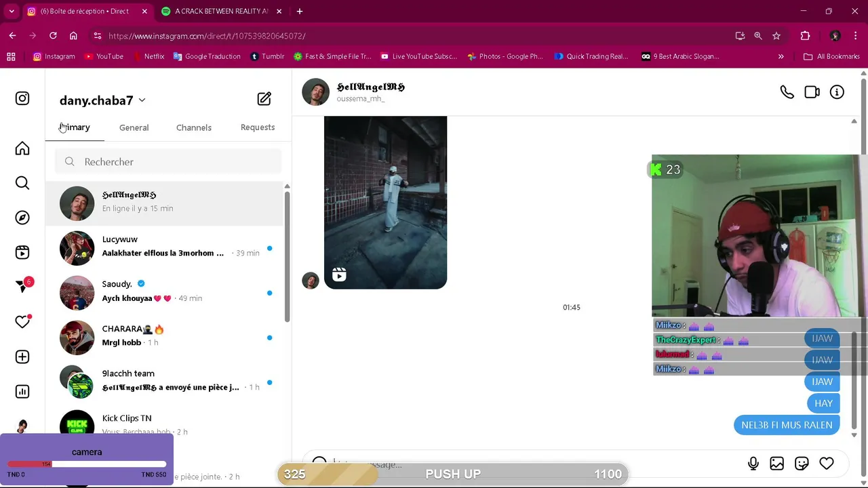Switch to the Primary inbox tab
The image size is (868, 488).
[x=75, y=127]
